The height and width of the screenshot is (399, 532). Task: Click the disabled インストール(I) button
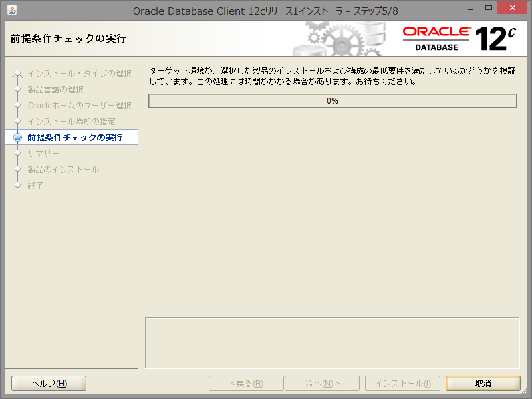(x=402, y=384)
